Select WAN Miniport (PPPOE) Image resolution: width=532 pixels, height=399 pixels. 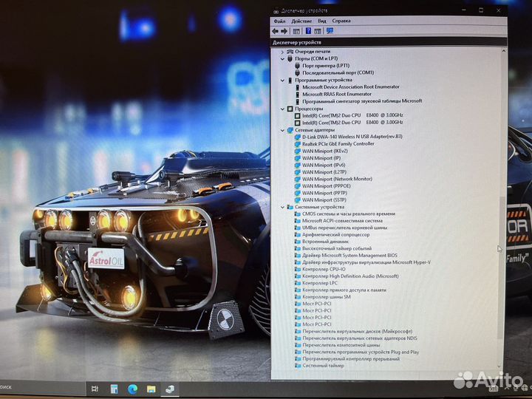tap(326, 186)
